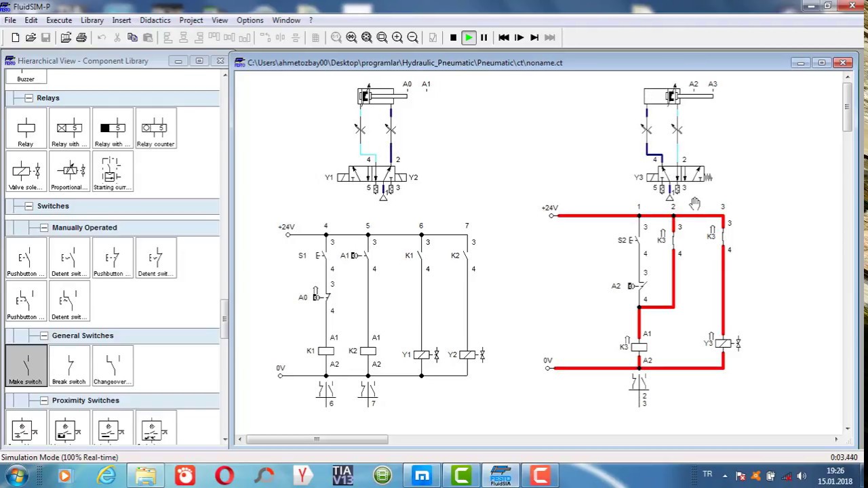
Task: Select the Starting current limiter component
Action: pos(112,171)
